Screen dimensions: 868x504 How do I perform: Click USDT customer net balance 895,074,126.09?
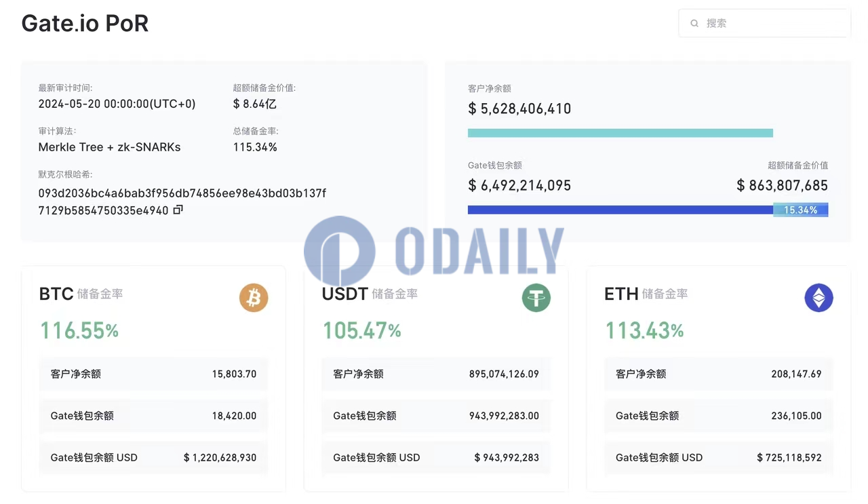pos(504,374)
